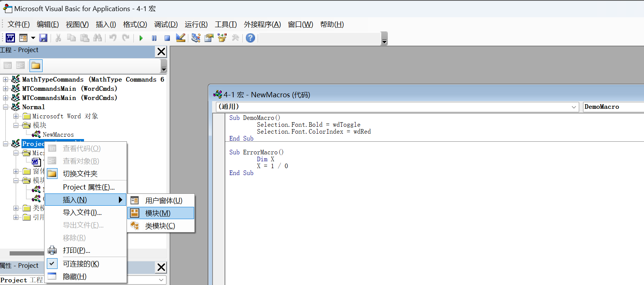Click View Code icon in Project panel
This screenshot has height=285, width=644.
click(8, 66)
